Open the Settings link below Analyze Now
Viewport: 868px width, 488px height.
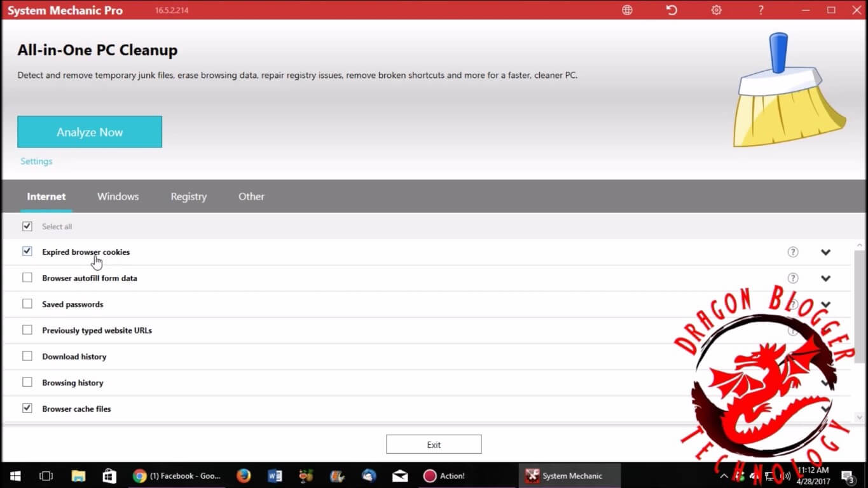pyautogui.click(x=36, y=161)
